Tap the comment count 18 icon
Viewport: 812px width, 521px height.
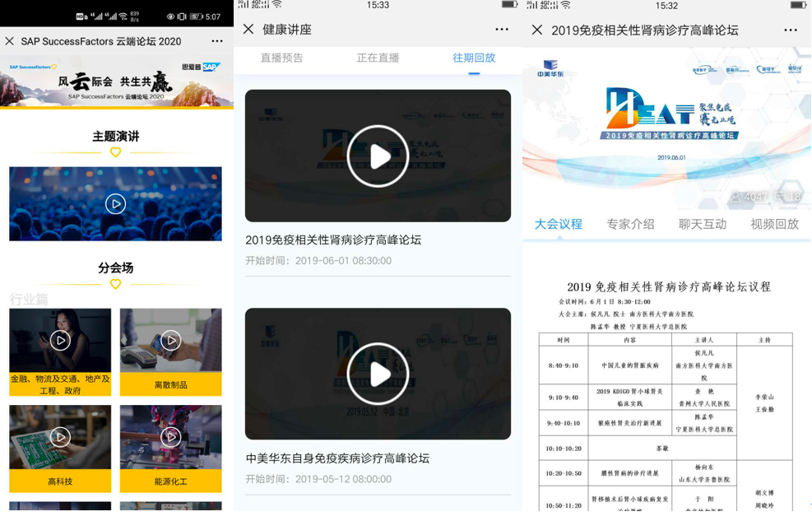pyautogui.click(x=781, y=197)
